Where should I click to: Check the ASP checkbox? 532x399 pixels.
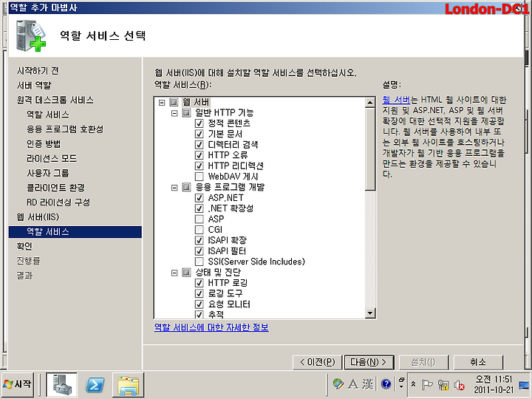click(199, 219)
